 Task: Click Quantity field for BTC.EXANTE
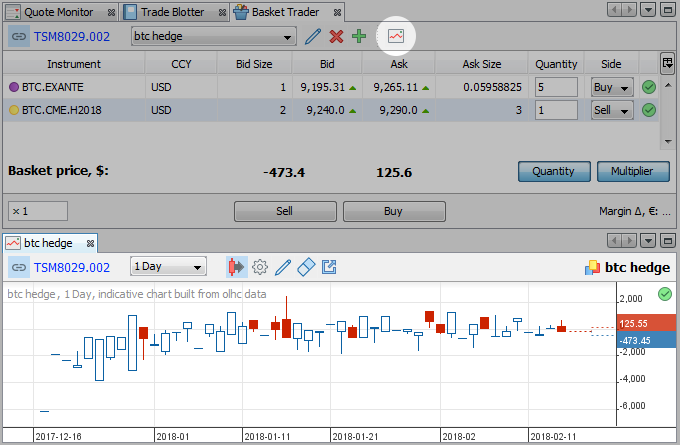pyautogui.click(x=556, y=87)
